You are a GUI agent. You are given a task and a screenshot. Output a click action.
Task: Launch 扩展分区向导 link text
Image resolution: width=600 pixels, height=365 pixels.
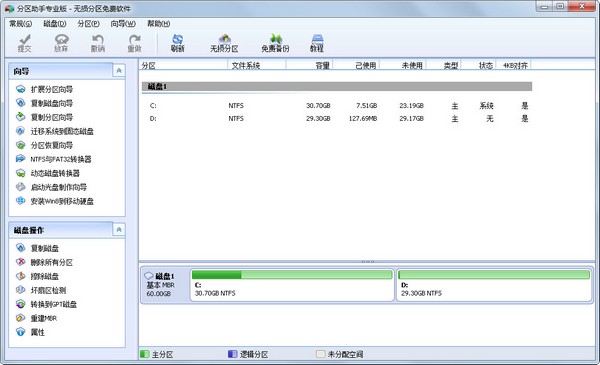click(52, 89)
